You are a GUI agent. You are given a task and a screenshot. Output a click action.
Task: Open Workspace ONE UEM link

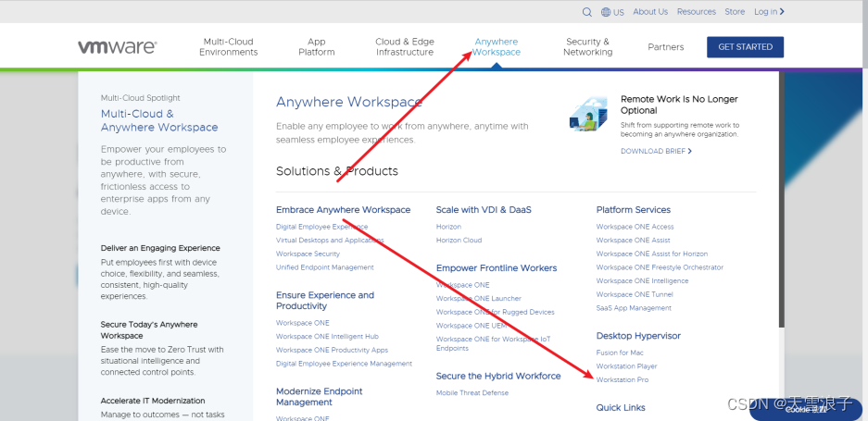click(x=472, y=326)
